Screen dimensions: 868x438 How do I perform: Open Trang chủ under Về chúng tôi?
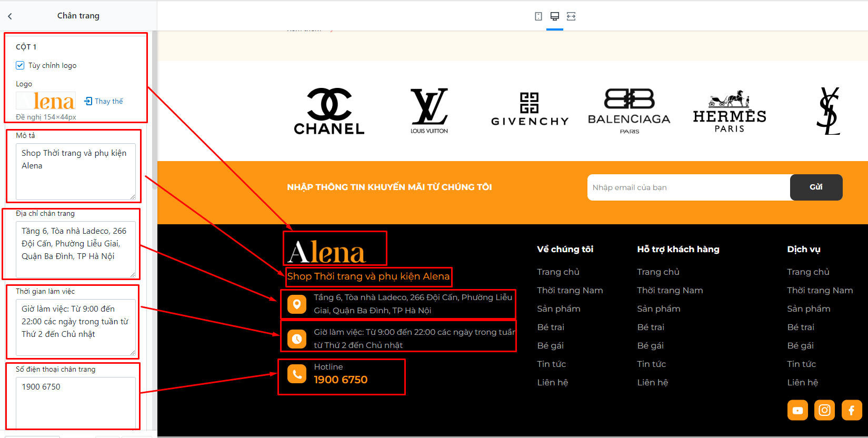[558, 272]
